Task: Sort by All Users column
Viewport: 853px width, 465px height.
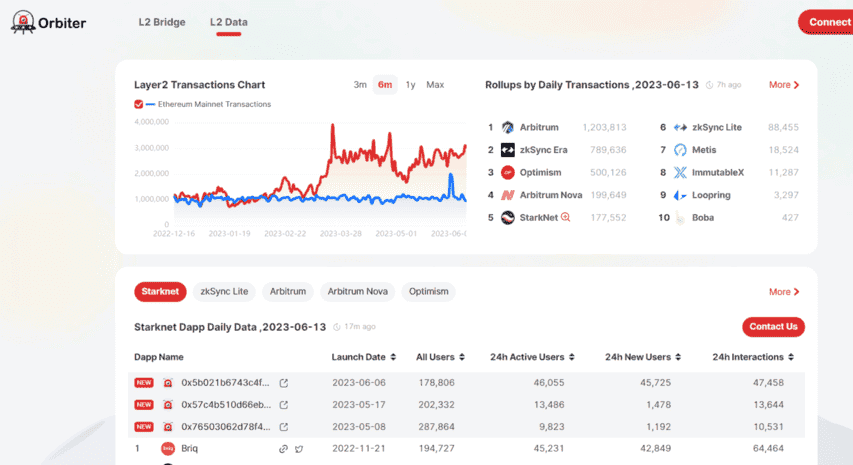Action: [462, 357]
